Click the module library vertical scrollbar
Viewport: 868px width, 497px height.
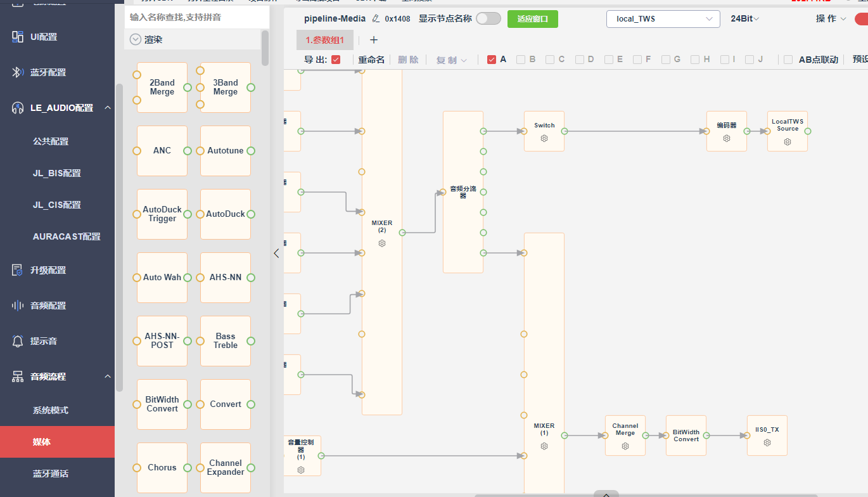click(x=265, y=48)
